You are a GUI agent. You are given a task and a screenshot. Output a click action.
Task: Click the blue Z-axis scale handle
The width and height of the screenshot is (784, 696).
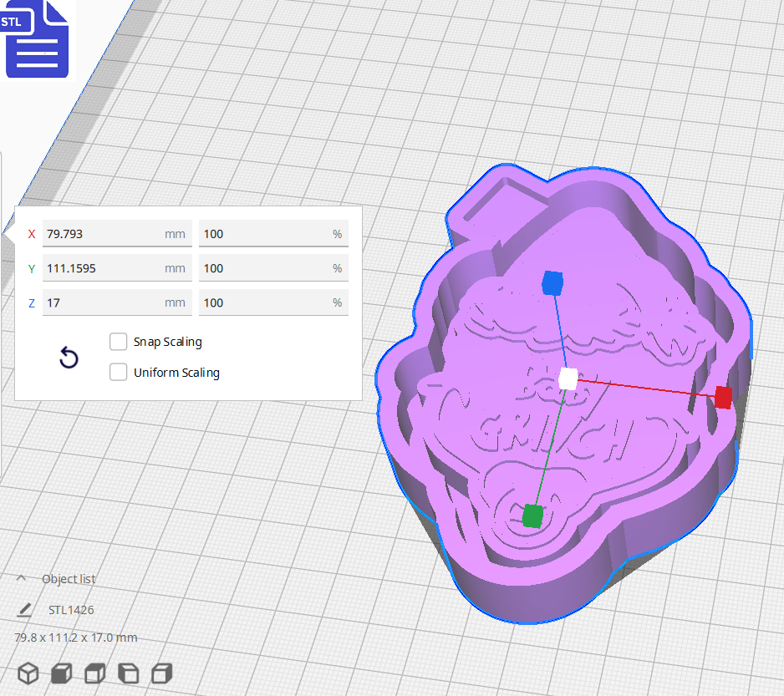pyautogui.click(x=552, y=282)
